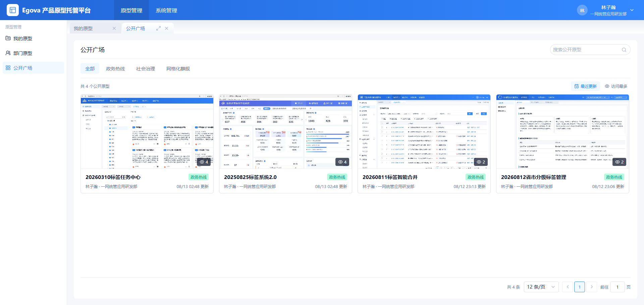The width and height of the screenshot is (644, 305).
Task: Open thumbnail of 20250825标签系统2.0
Action: tap(285, 131)
